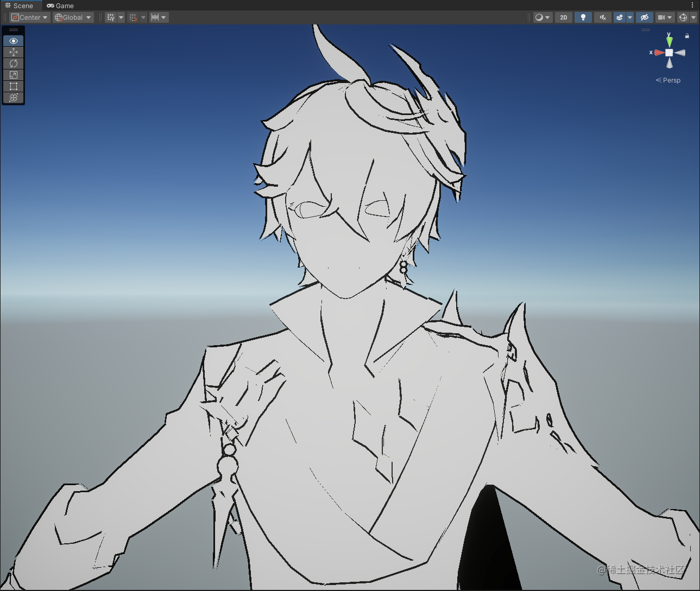The image size is (700, 591).
Task: Open gizmos dropdown arrow
Action: (693, 17)
